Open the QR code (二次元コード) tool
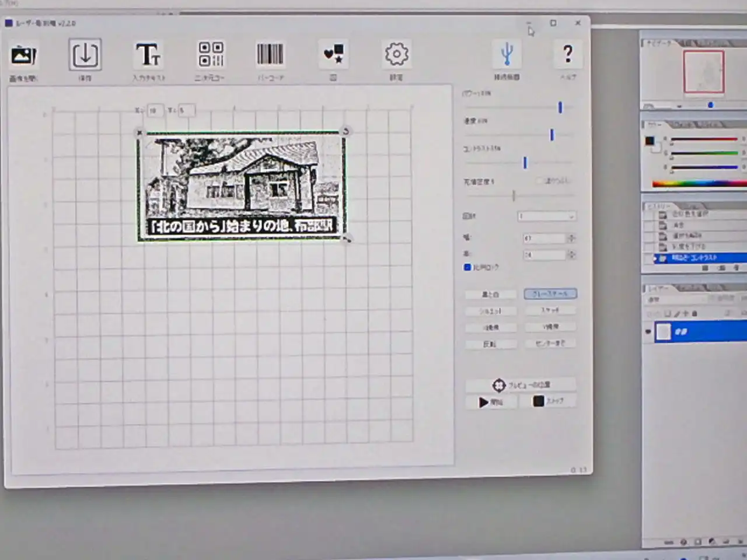The image size is (747, 560). 211,54
